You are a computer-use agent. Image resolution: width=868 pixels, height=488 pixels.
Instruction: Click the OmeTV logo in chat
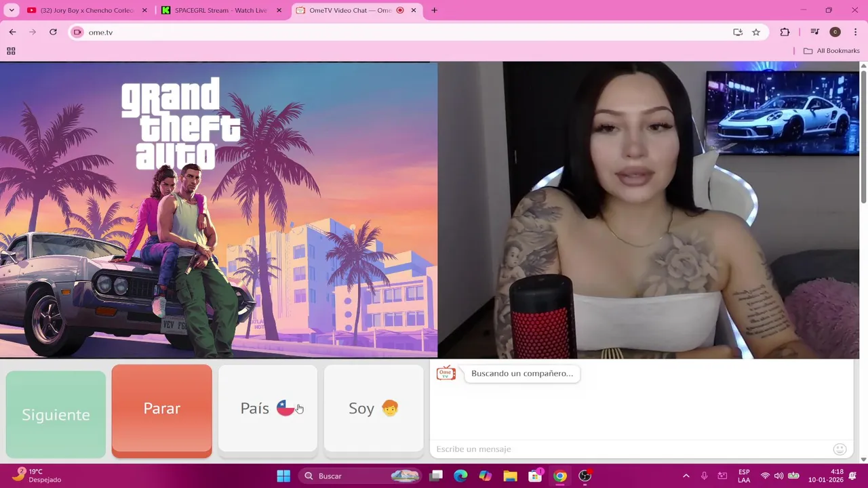[x=446, y=373]
